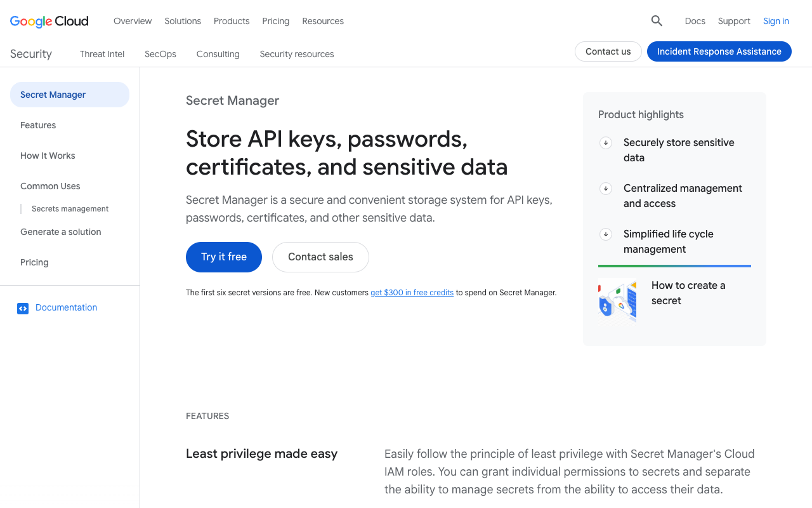Image resolution: width=812 pixels, height=508 pixels.
Task: Switch to the Threat Intel tab
Action: (x=102, y=54)
